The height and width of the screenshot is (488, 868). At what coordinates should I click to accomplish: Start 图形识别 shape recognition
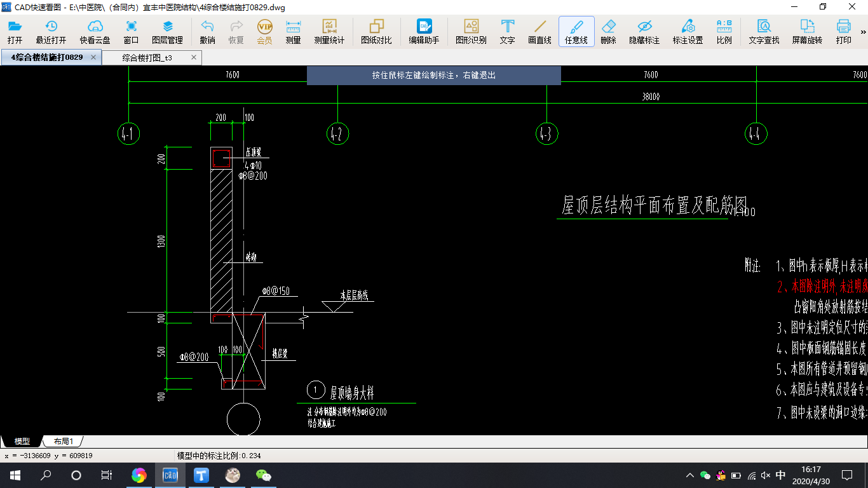point(471,32)
